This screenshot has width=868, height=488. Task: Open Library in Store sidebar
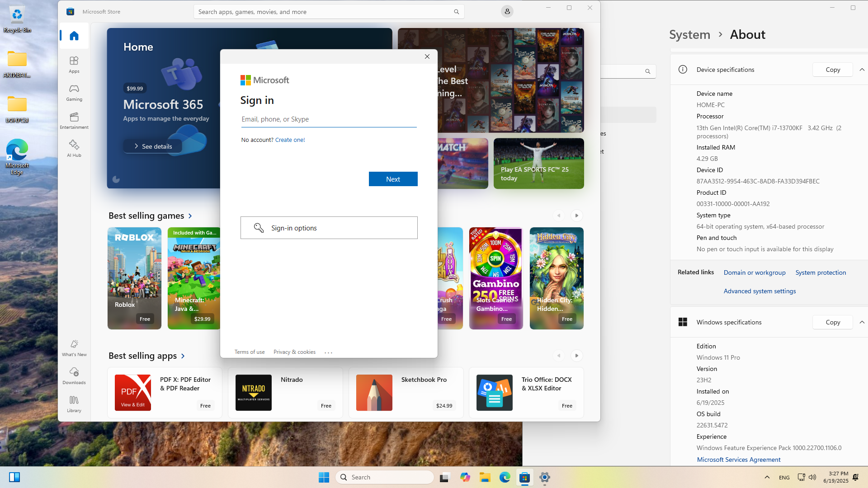[x=74, y=404]
